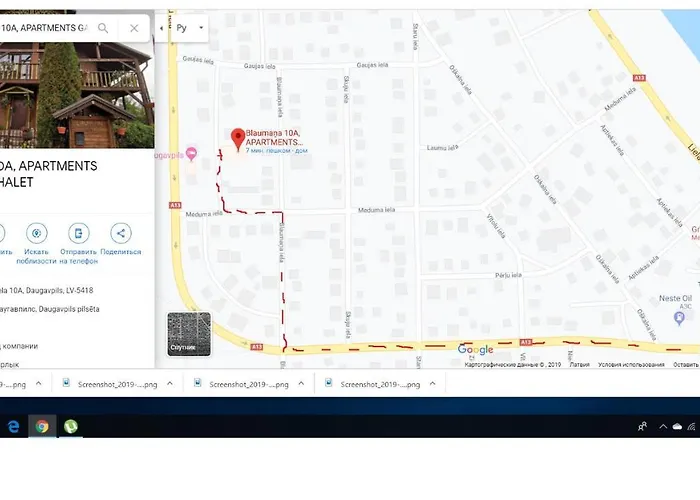This screenshot has width=700, height=500.
Task: Click the Neste Oil gas station marker
Action: coord(679,318)
